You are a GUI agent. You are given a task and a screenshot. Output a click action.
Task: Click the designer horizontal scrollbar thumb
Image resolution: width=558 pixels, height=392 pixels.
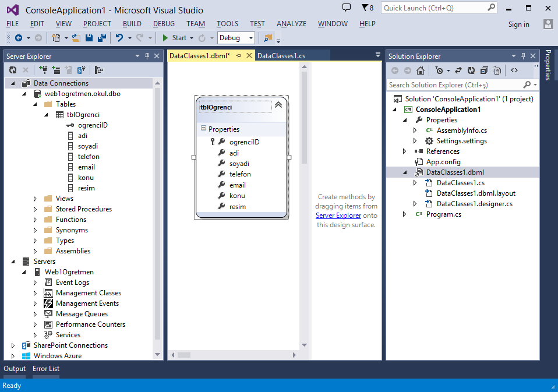point(184,355)
